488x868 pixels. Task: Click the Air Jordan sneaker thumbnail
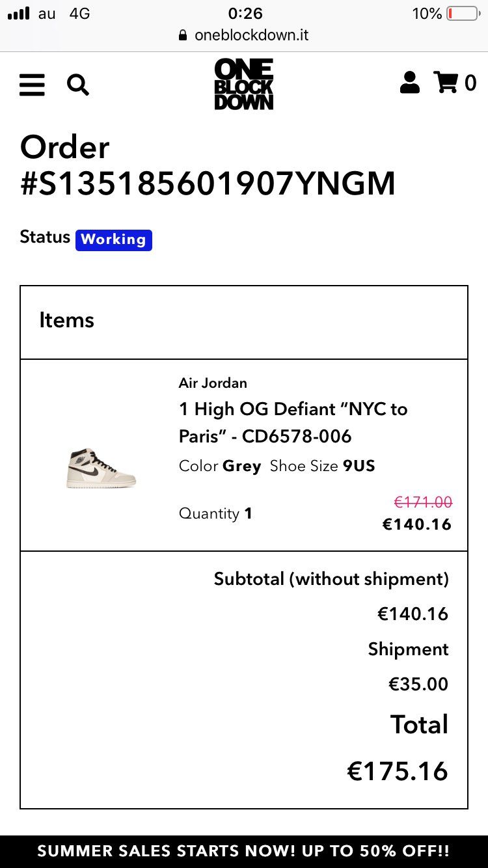point(101,467)
